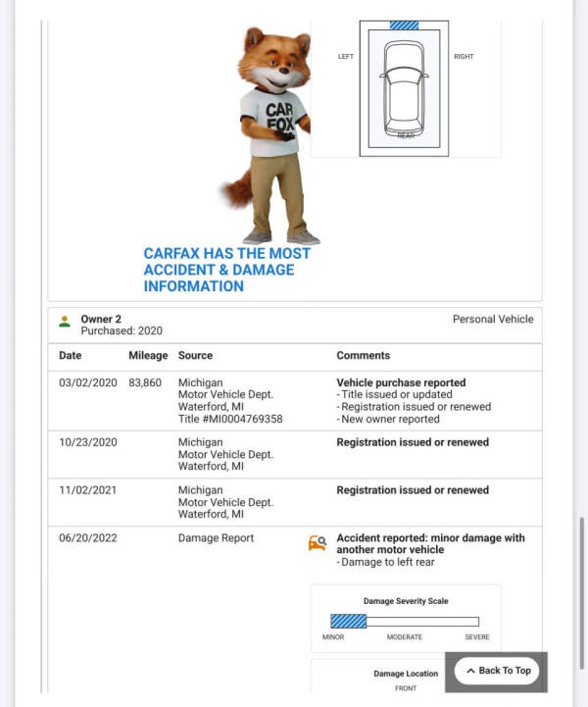Screen dimensions: 588x707
Task: Select the Comments column header
Action: tap(363, 355)
